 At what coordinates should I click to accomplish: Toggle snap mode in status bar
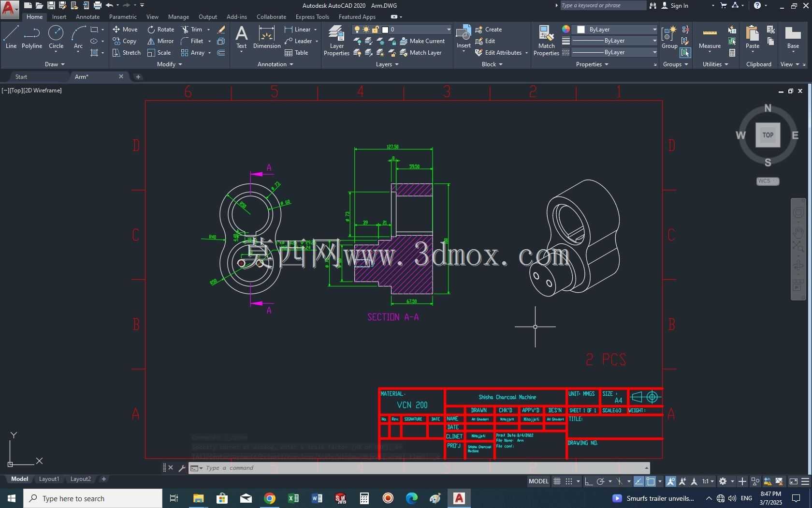coord(569,481)
